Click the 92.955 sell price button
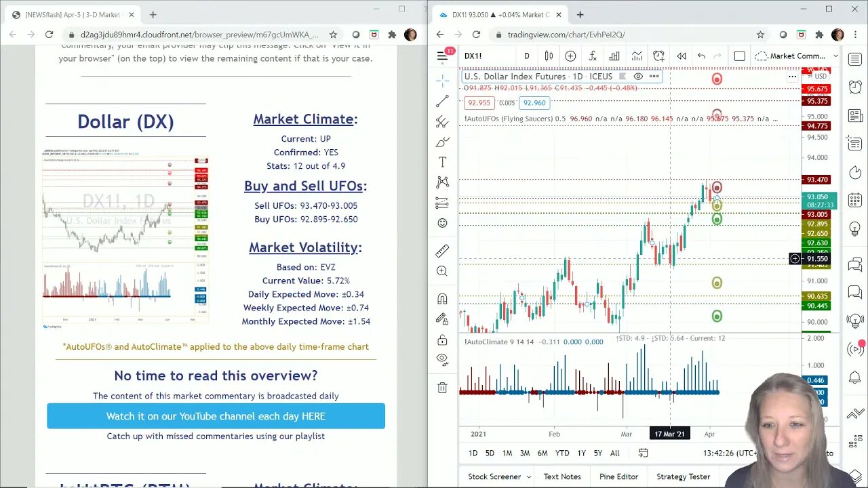Image resolution: width=868 pixels, height=488 pixels. tap(479, 103)
